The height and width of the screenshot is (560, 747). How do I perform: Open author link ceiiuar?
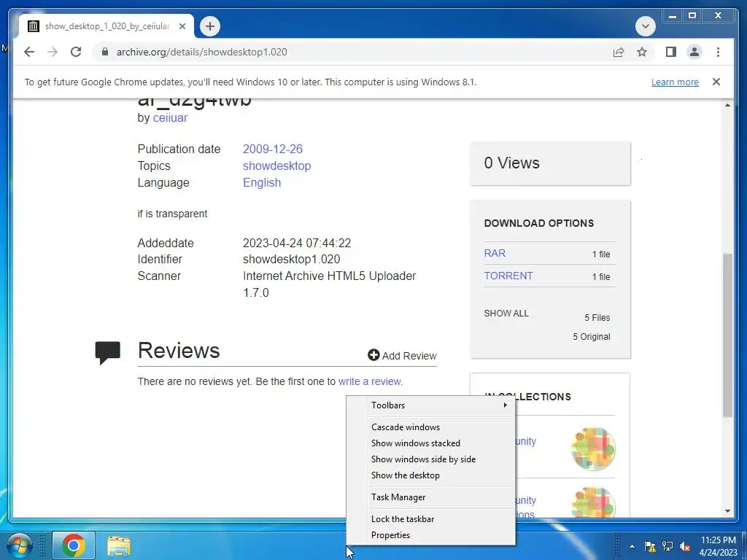click(x=170, y=117)
